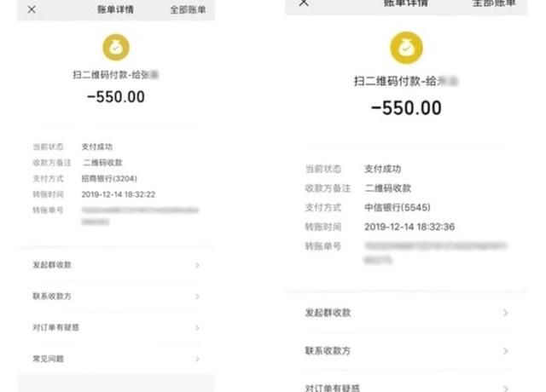Click chevron beside 发起群收款 in 招商银行 bill
Screen dimensions: 546x392
click(x=198, y=265)
